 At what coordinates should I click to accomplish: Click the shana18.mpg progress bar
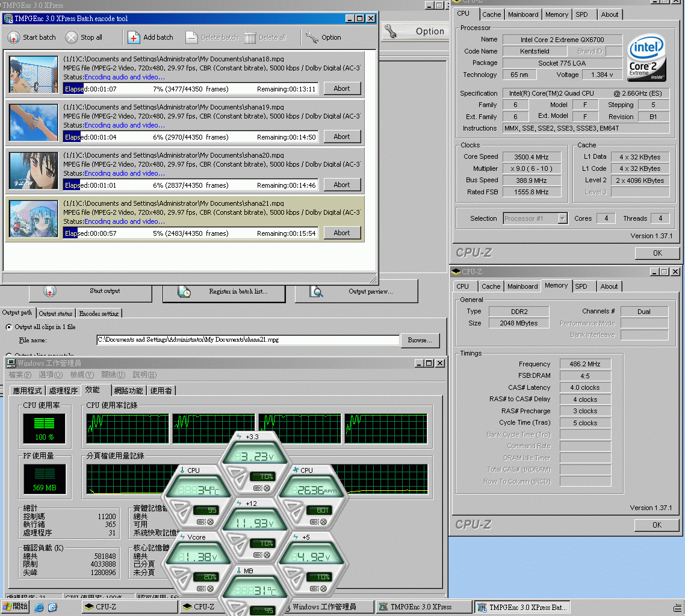point(190,89)
